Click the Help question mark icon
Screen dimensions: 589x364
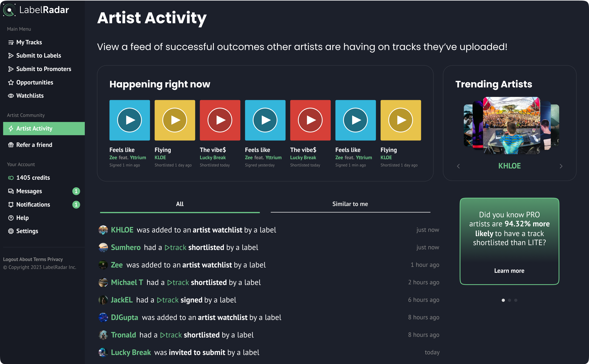pyautogui.click(x=11, y=218)
